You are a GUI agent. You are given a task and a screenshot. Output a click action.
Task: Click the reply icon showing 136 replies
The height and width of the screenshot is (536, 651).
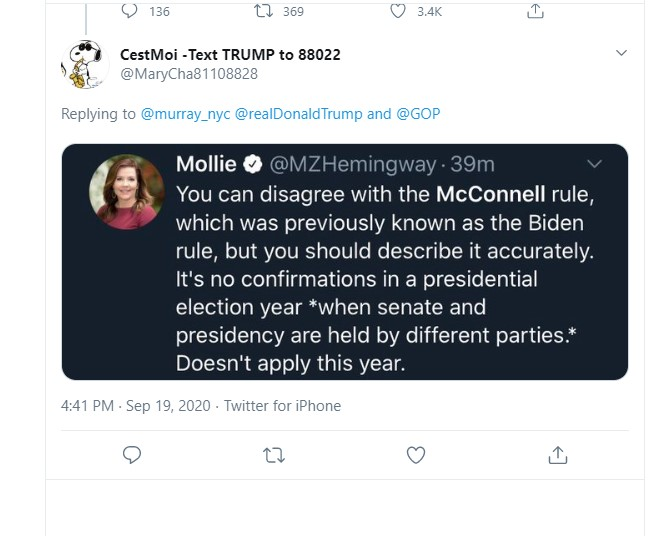pos(131,11)
